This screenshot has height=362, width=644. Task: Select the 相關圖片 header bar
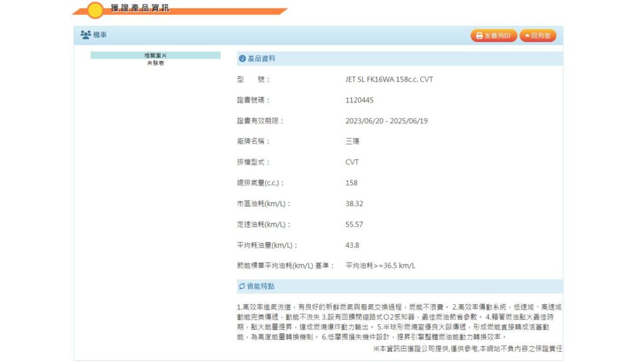pos(155,55)
